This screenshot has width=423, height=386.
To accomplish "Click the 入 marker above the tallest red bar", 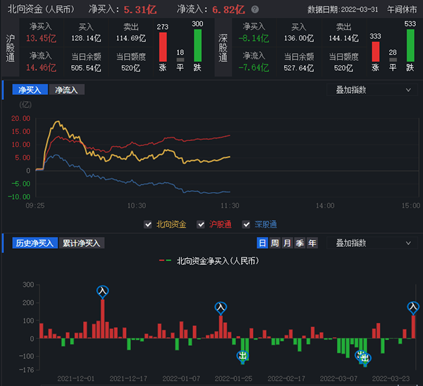I will (102, 292).
